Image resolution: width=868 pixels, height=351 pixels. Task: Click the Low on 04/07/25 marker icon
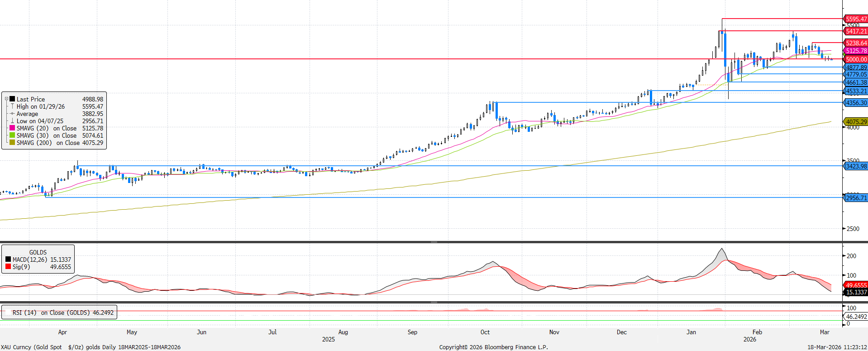click(x=12, y=121)
